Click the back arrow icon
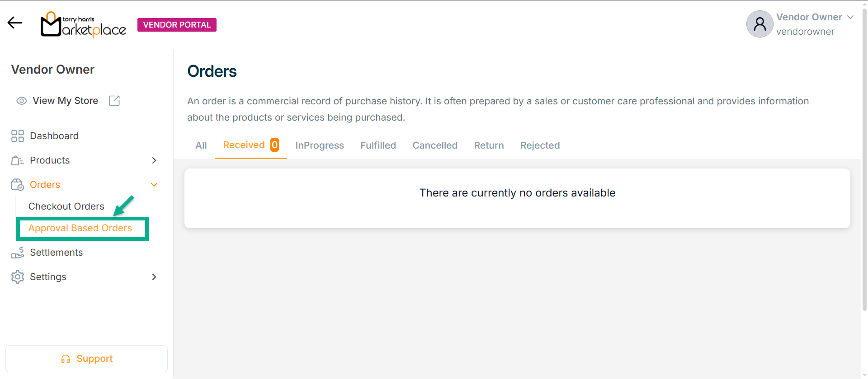This screenshot has width=868, height=379. 14,23
